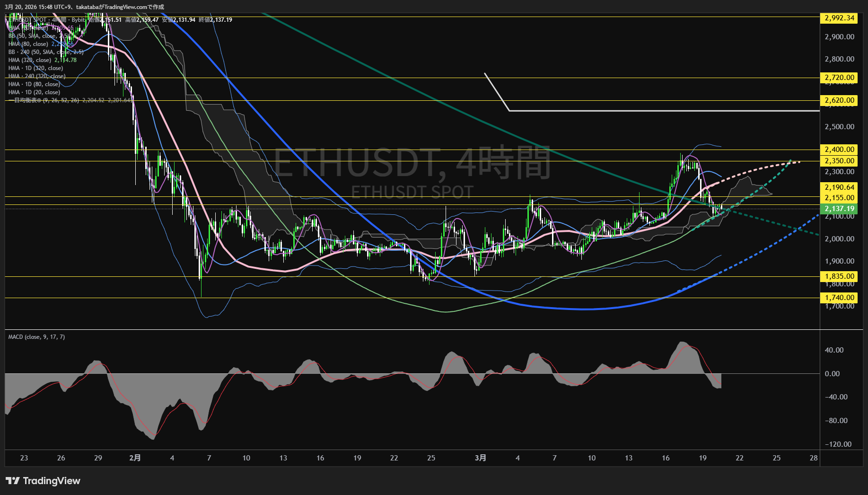The width and height of the screenshot is (868, 495).
Task: Click the 2月 marker on time axis
Action: pyautogui.click(x=135, y=458)
